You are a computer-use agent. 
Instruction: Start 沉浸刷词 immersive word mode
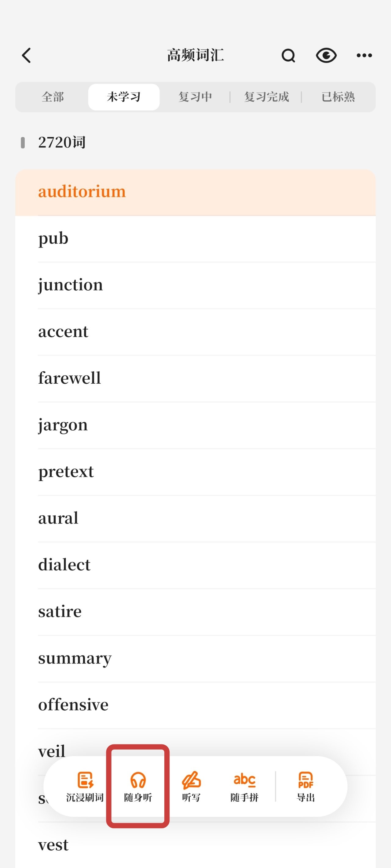85,786
